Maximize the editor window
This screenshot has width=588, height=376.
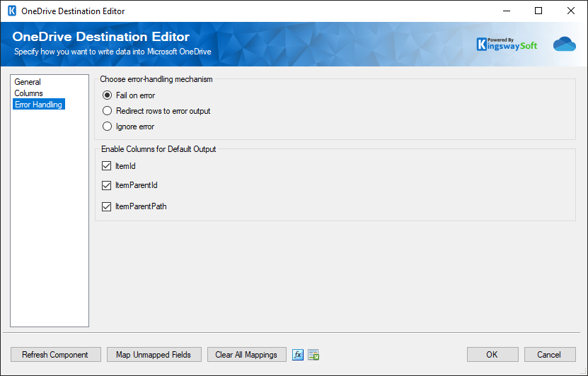point(538,11)
